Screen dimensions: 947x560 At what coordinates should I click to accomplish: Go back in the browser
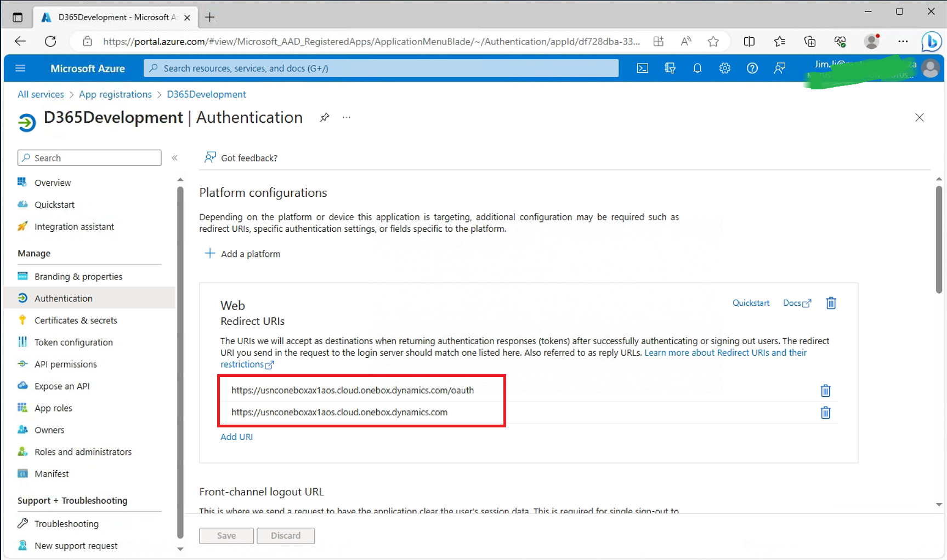(x=20, y=41)
